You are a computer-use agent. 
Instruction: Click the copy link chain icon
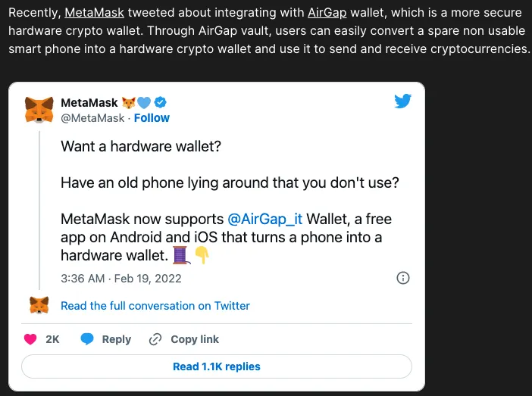pos(155,339)
